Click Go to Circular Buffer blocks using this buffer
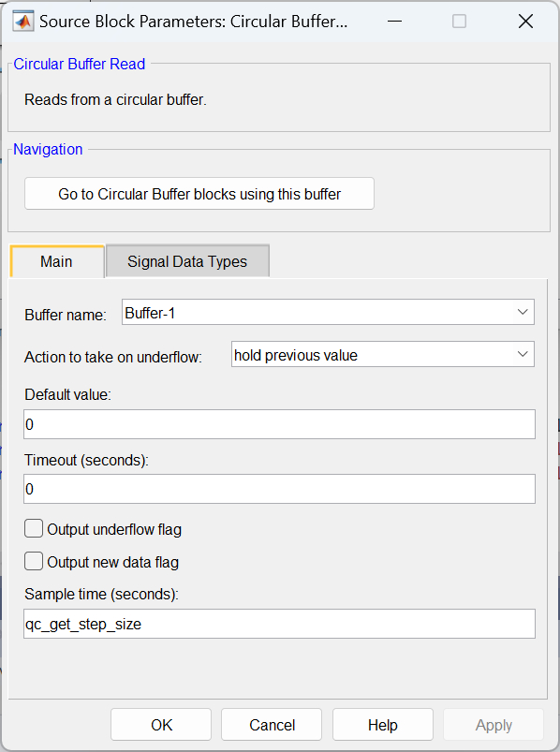This screenshot has width=560, height=752. [199, 193]
